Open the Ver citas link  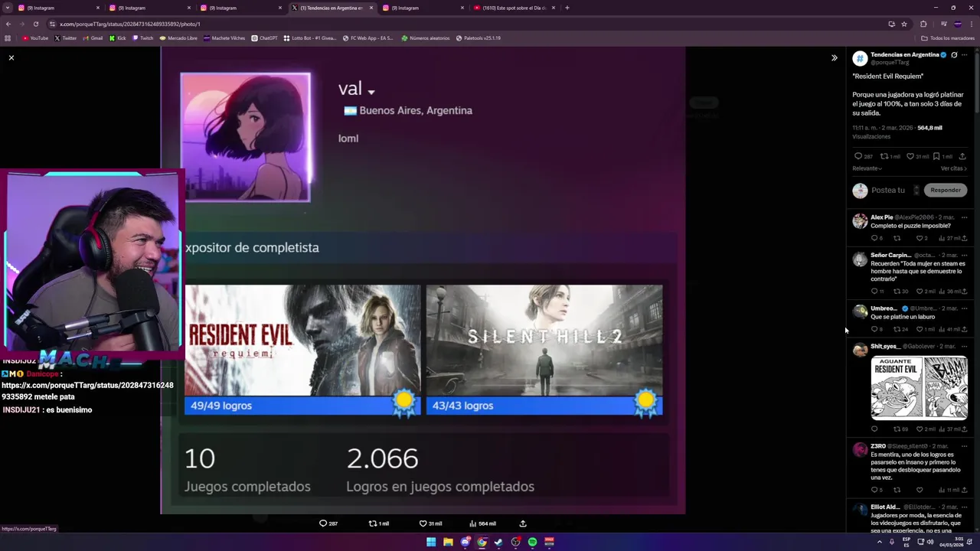(954, 168)
